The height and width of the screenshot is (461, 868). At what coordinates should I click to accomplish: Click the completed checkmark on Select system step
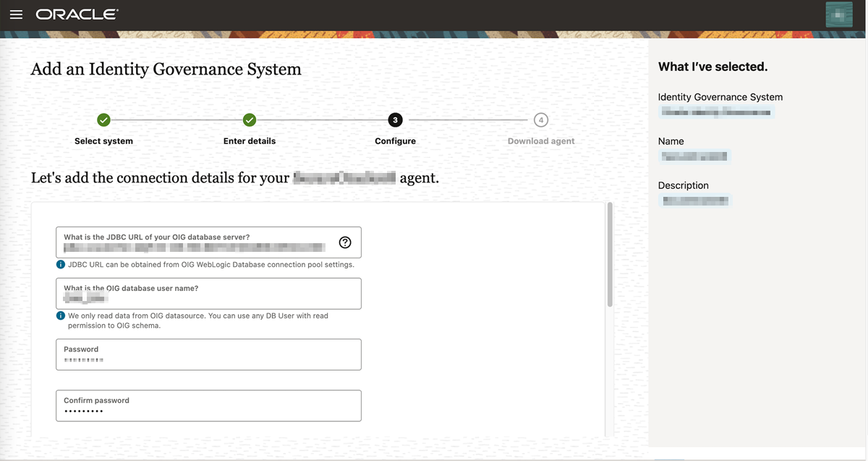[103, 119]
